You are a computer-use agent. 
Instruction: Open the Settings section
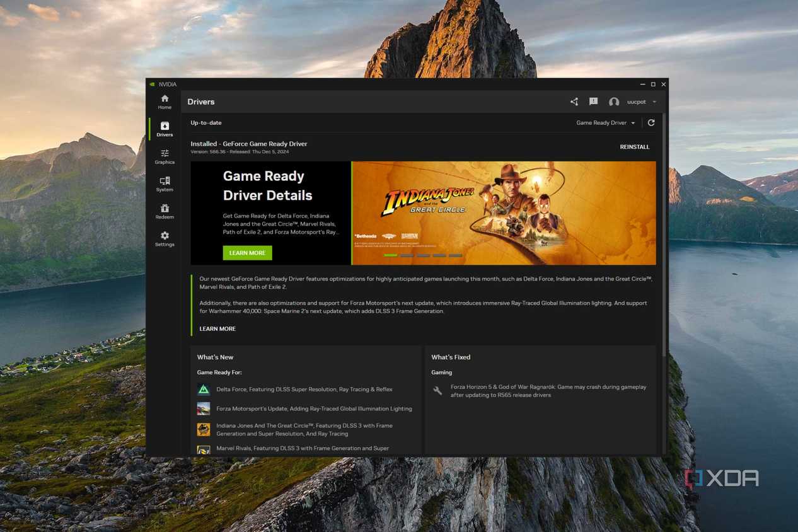click(164, 239)
